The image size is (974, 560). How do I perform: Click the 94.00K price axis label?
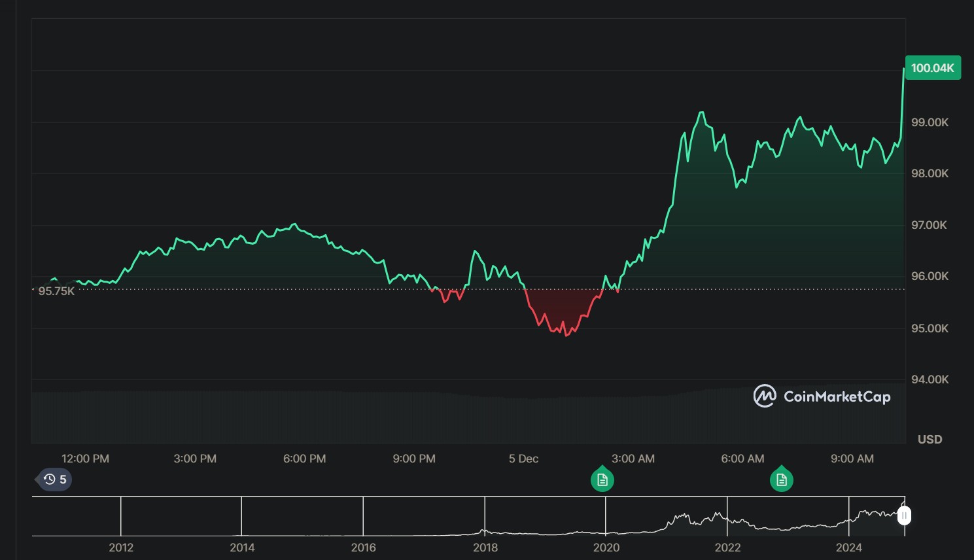coord(930,379)
